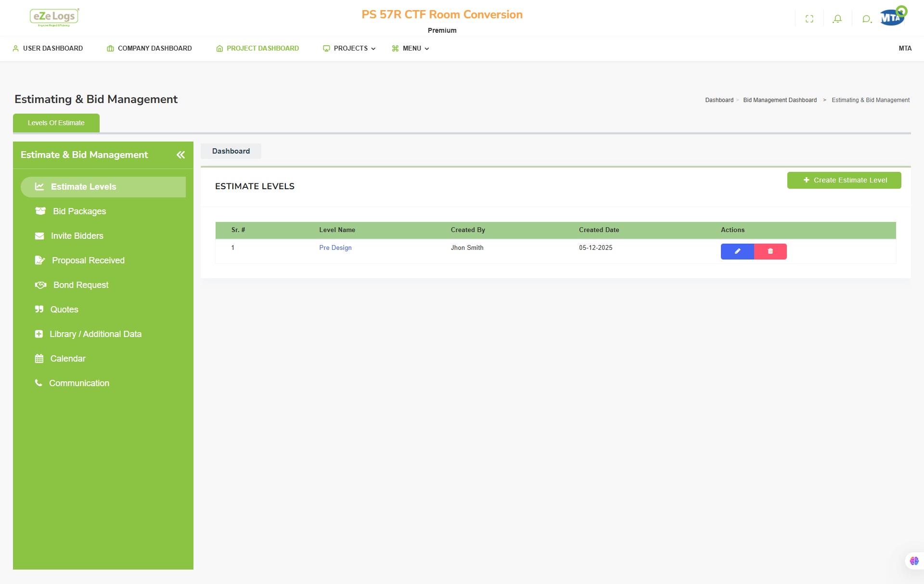Edit the Pre Design level with pencil icon
Screen dimensions: 924x584
click(x=737, y=251)
